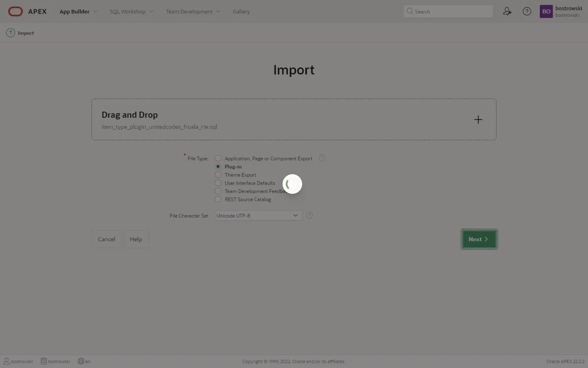
Task: Click the plus icon in Drag and Drop area
Action: click(x=478, y=119)
